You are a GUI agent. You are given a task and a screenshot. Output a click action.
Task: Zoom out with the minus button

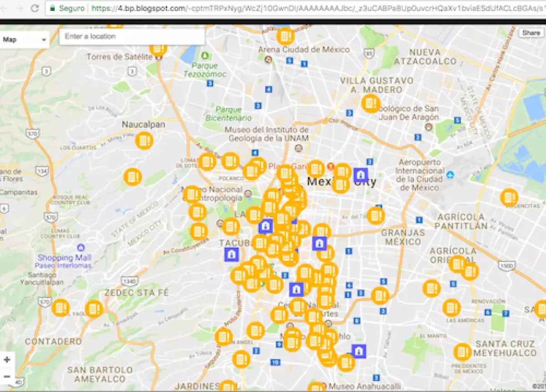[7, 377]
